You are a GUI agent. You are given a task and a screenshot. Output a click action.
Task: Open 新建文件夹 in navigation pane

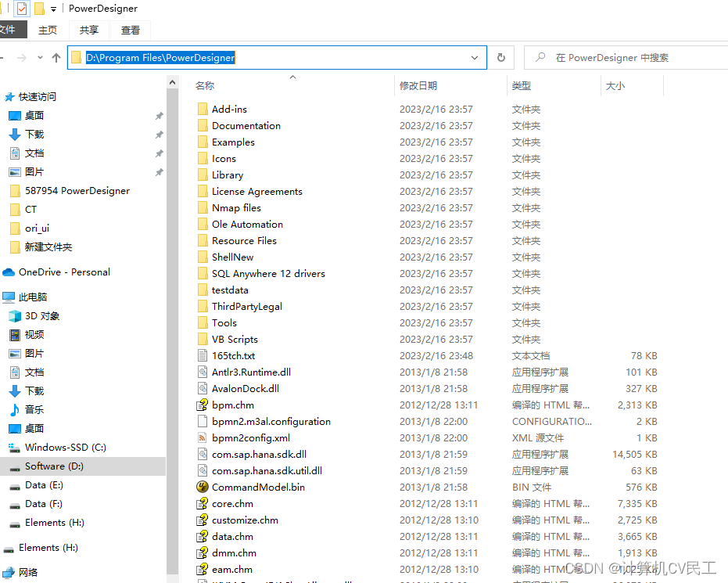[48, 247]
